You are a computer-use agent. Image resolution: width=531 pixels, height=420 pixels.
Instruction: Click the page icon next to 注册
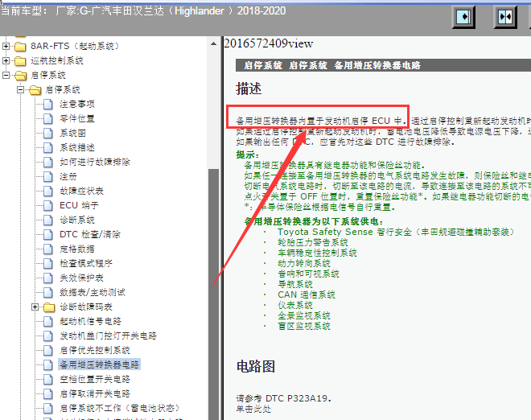48,176
